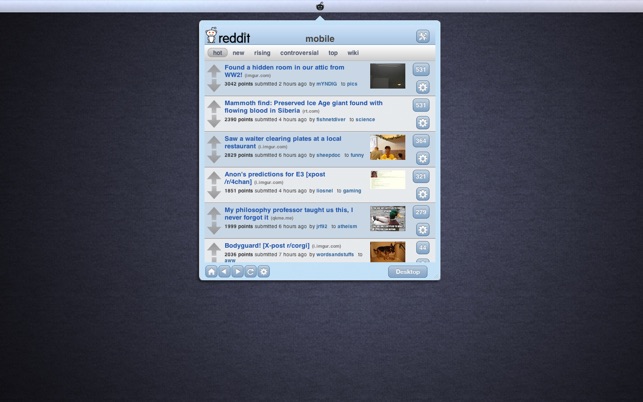Switch to the rising tab
This screenshot has width=643, height=402.
click(x=262, y=53)
